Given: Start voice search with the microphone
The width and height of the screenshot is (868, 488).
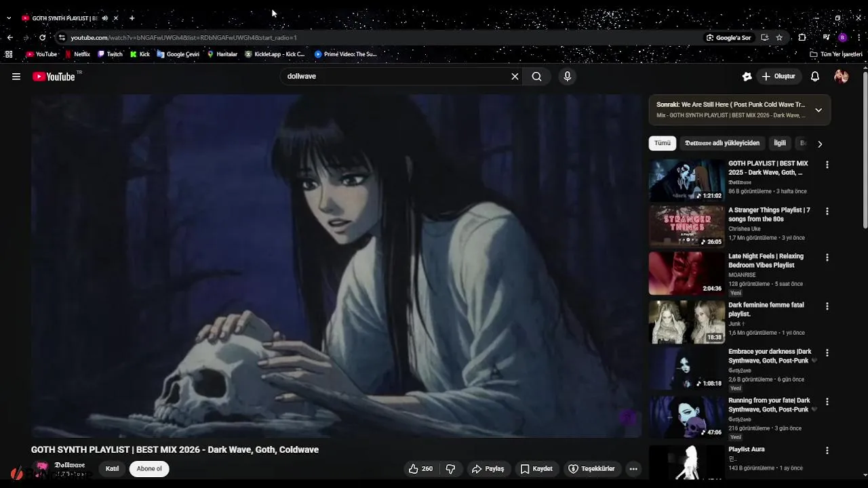Looking at the screenshot, I should (568, 77).
